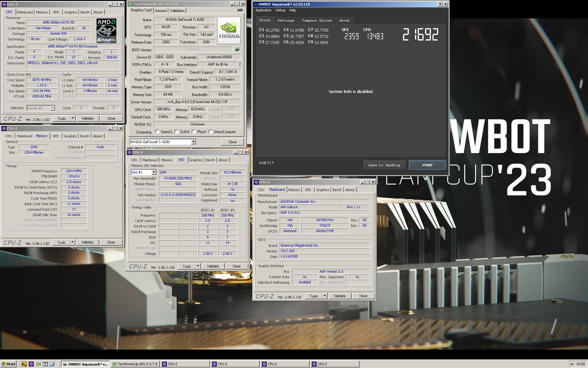Expand Tools dropdown arrow in CPU-Z Memory window
588x368 pixels.
[x=72, y=242]
